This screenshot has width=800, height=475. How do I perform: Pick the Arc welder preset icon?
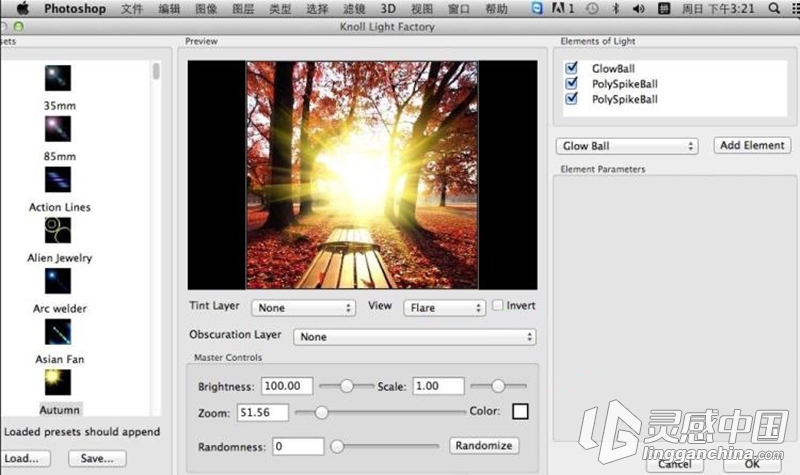[x=58, y=281]
